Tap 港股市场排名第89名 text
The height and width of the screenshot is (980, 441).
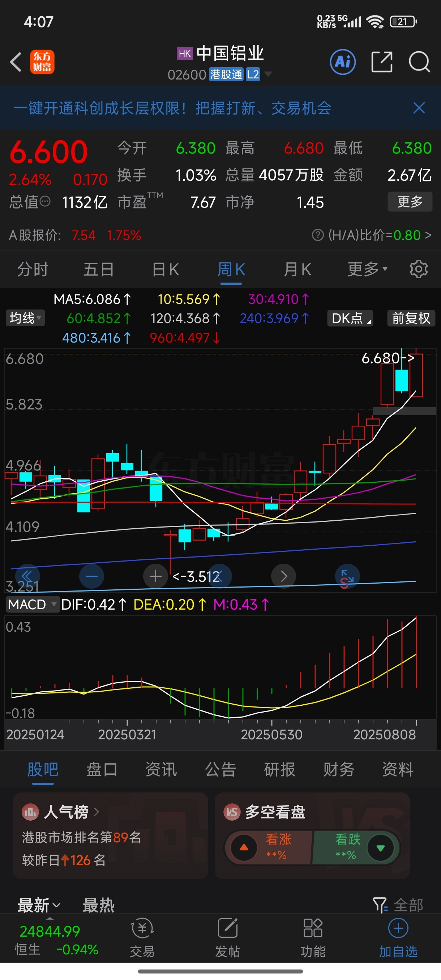[x=81, y=837]
